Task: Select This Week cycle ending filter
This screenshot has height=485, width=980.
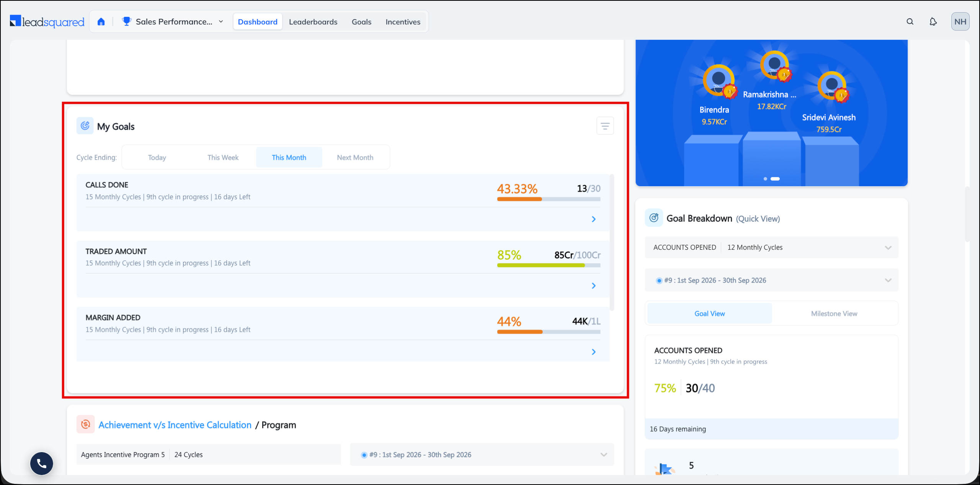Action: [x=223, y=157]
